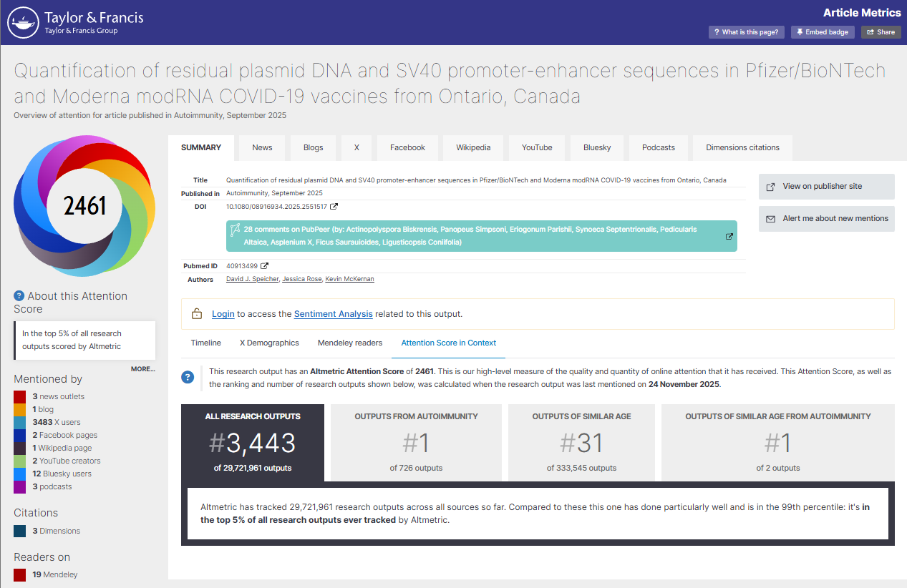Click the Embed badge button

click(x=823, y=32)
